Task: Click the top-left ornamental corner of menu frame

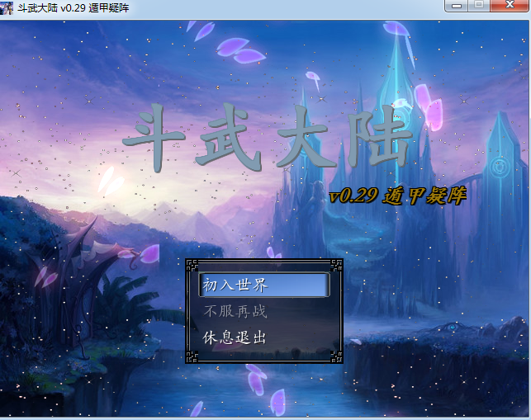Action: (x=192, y=265)
